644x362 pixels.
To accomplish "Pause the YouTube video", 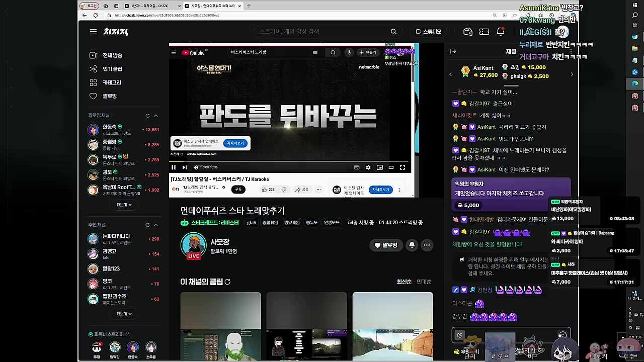I will tap(174, 167).
